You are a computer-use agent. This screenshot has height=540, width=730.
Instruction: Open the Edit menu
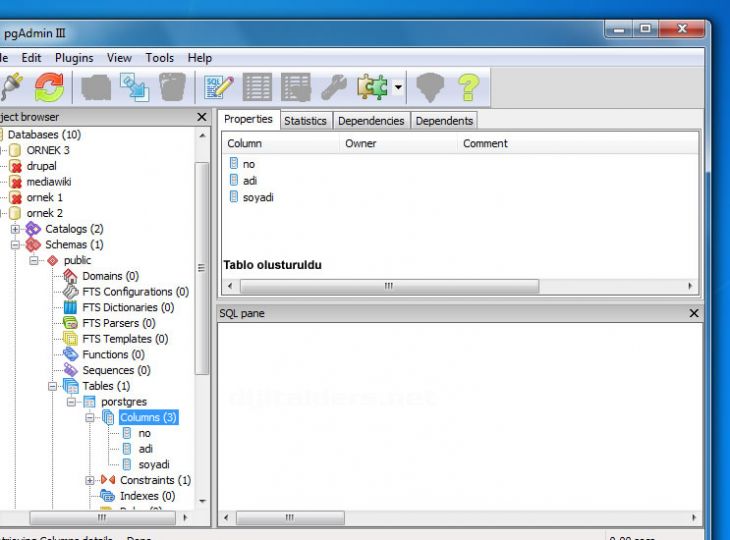point(31,58)
